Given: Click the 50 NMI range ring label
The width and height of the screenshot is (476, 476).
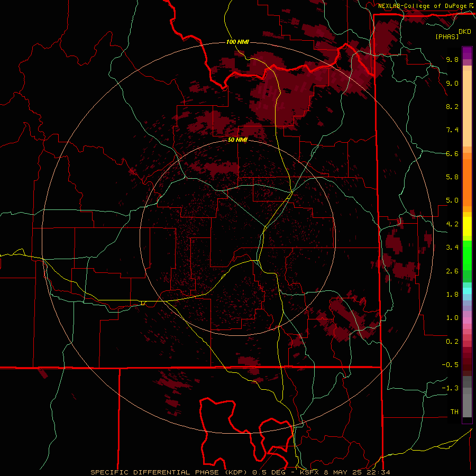Looking at the screenshot, I should coord(237,140).
